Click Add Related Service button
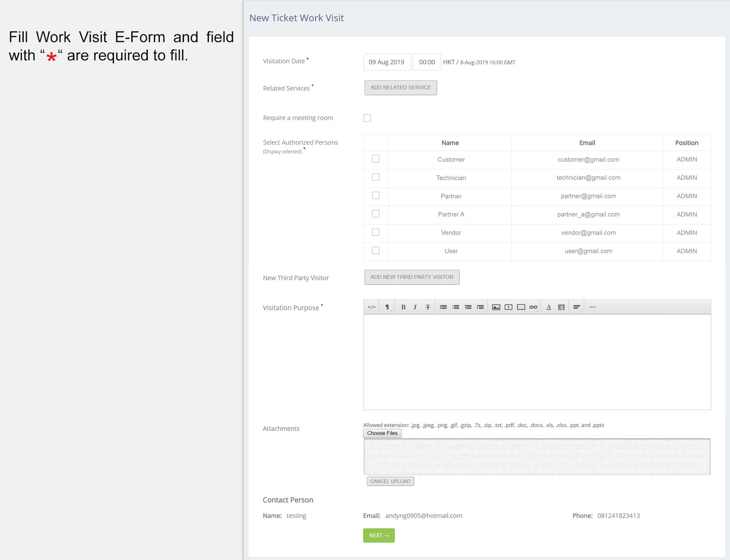 click(400, 87)
